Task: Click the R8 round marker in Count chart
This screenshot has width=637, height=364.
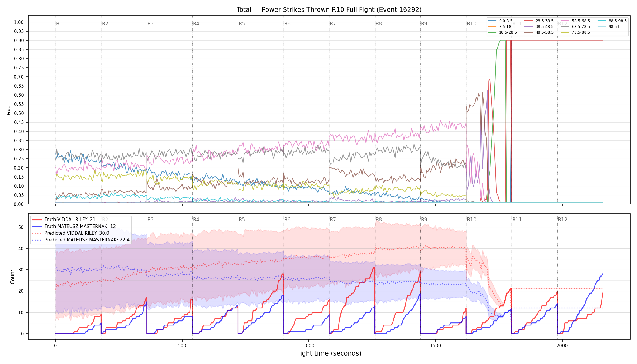Action: coord(379,220)
